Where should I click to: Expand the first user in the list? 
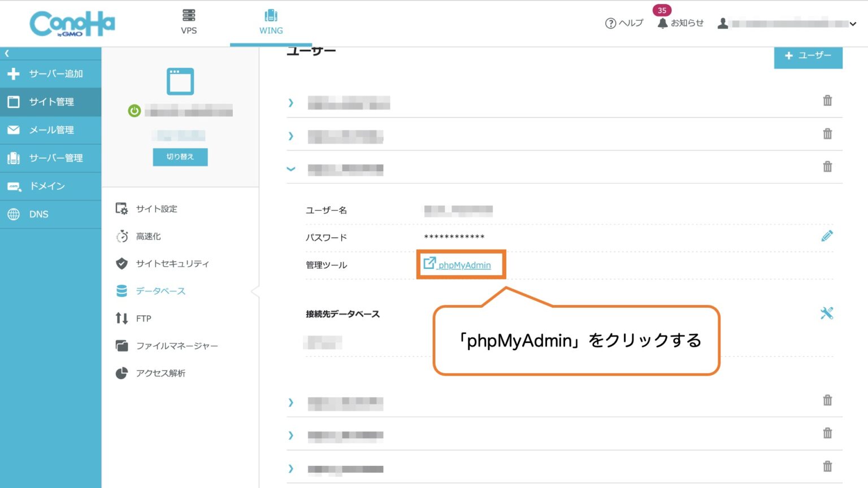[x=291, y=103]
